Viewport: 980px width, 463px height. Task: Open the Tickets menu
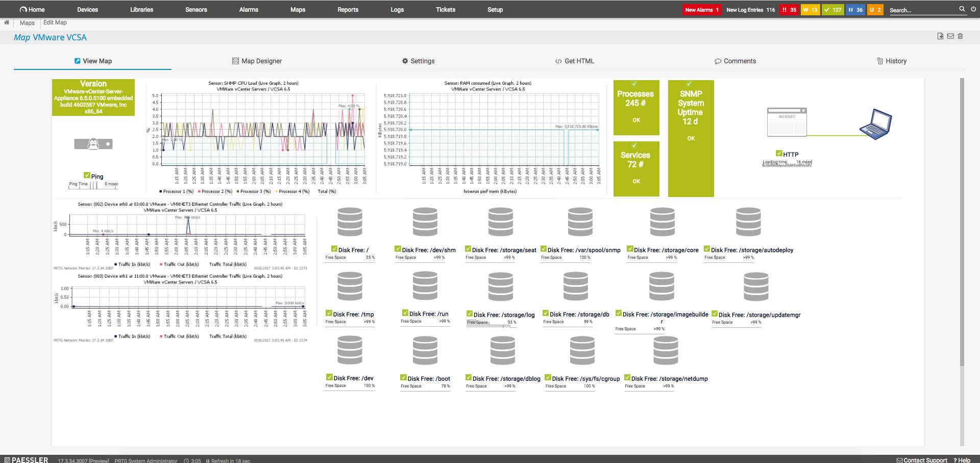[x=446, y=9]
